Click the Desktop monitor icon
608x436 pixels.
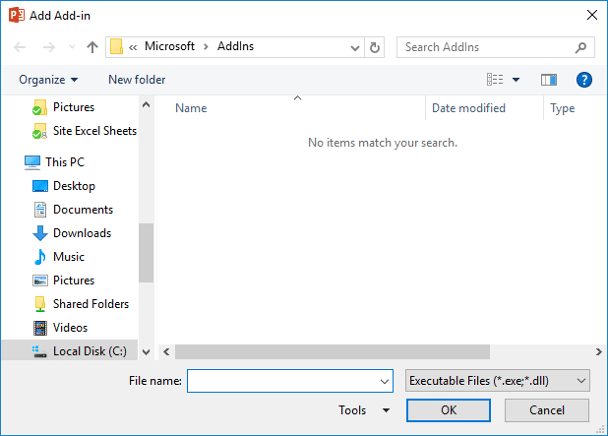point(40,186)
